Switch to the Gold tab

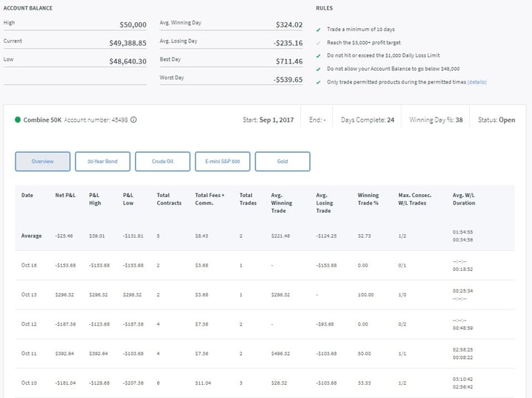pyautogui.click(x=282, y=161)
